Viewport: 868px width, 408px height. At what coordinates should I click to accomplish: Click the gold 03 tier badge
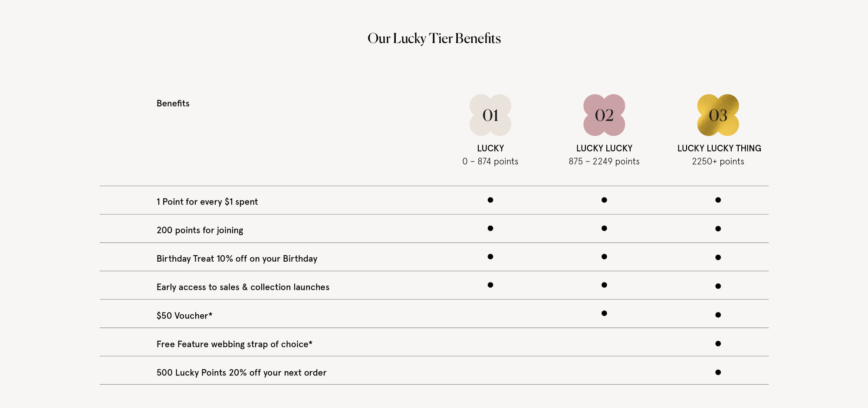718,115
